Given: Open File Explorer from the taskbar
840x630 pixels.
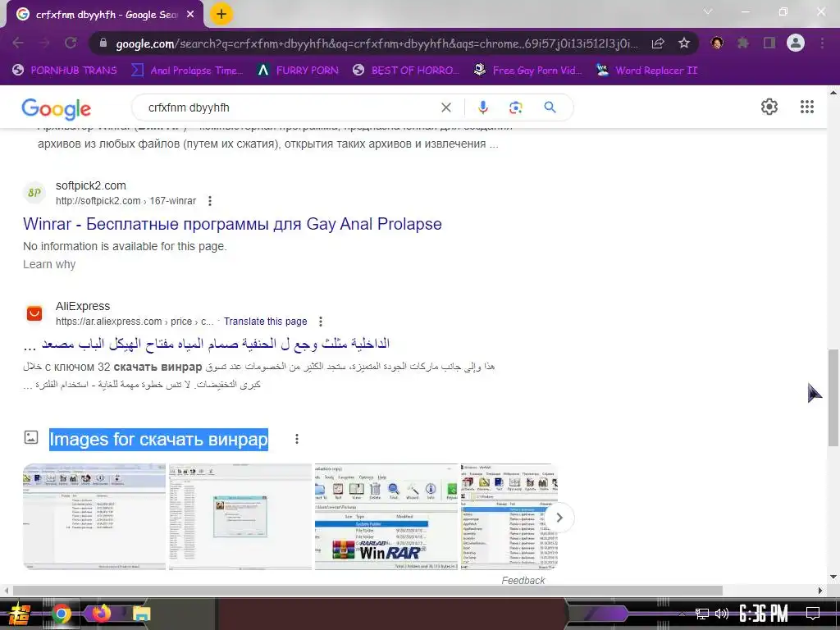Looking at the screenshot, I should point(141,614).
